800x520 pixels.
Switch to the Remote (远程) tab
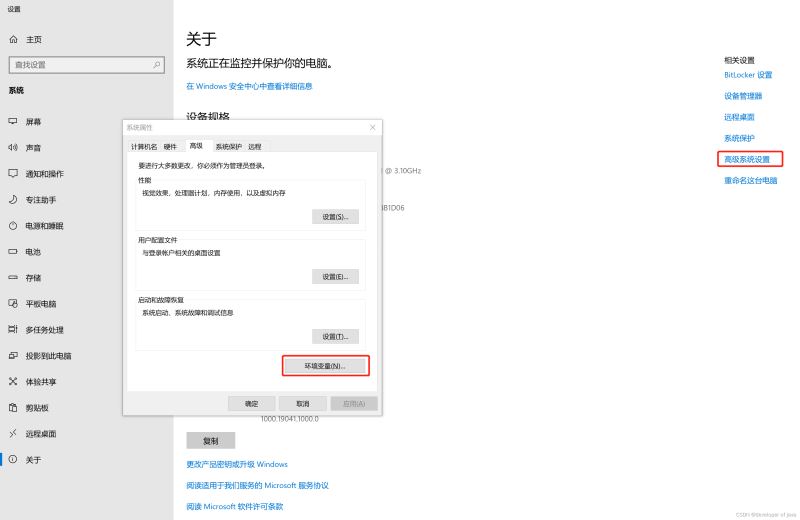pos(255,146)
